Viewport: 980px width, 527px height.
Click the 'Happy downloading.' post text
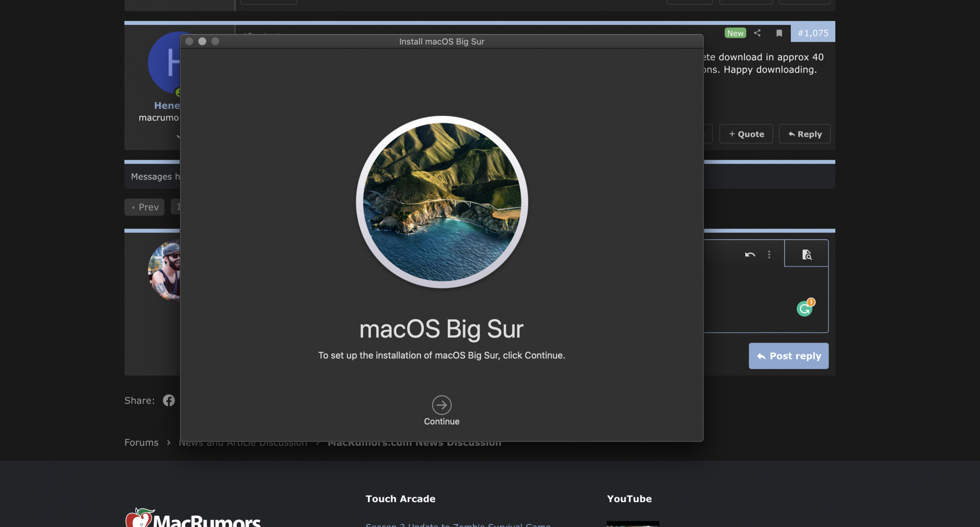coord(770,70)
